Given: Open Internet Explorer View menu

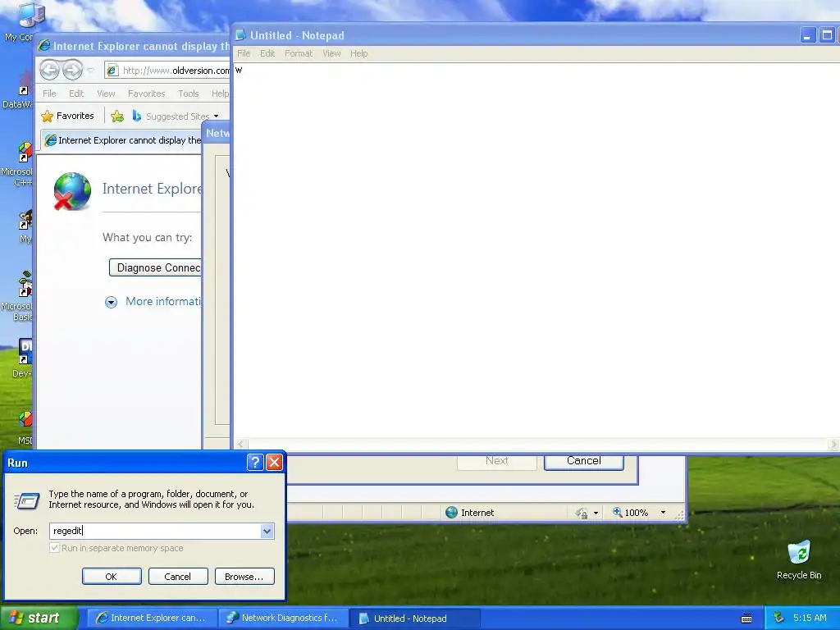Looking at the screenshot, I should coord(106,94).
